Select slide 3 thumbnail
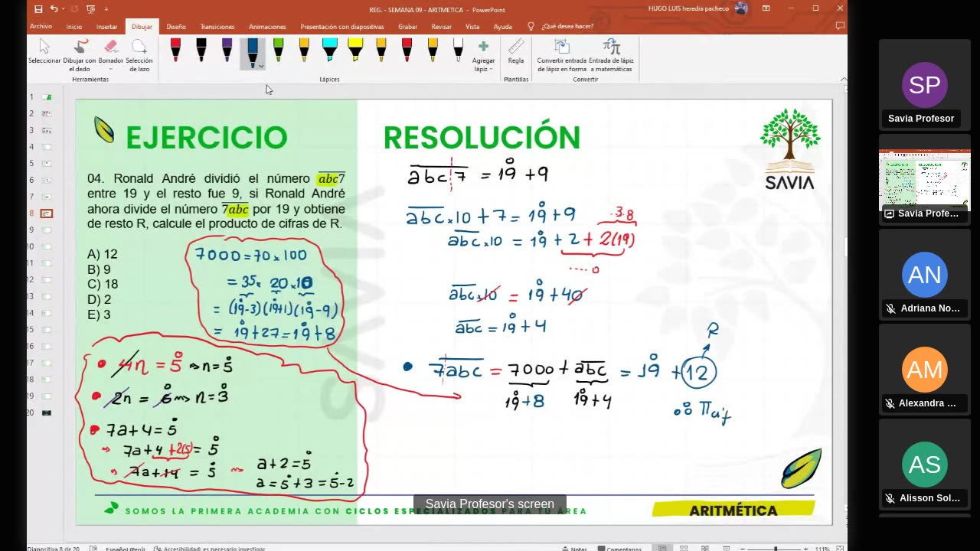The image size is (980, 551). coord(47,130)
